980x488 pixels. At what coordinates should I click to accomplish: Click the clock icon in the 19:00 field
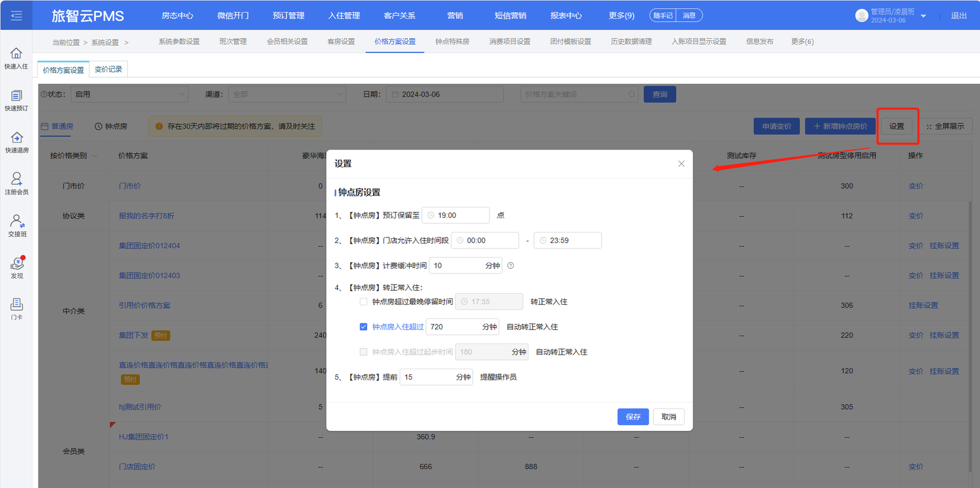click(x=431, y=216)
